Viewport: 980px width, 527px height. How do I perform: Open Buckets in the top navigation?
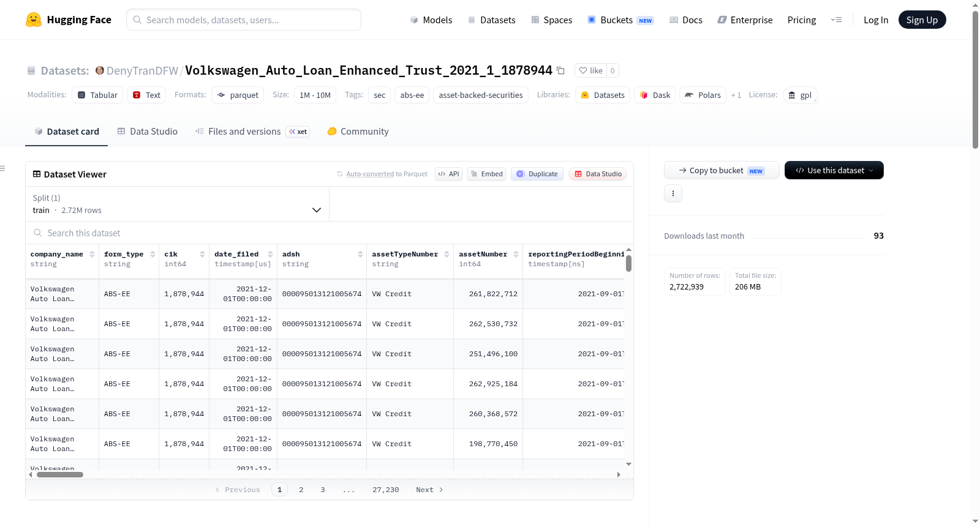620,20
